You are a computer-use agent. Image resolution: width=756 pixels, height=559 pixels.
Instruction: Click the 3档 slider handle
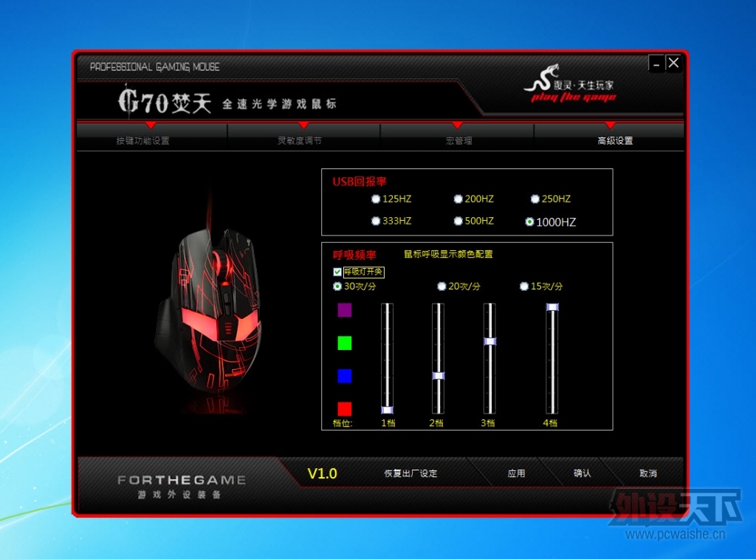coord(490,341)
